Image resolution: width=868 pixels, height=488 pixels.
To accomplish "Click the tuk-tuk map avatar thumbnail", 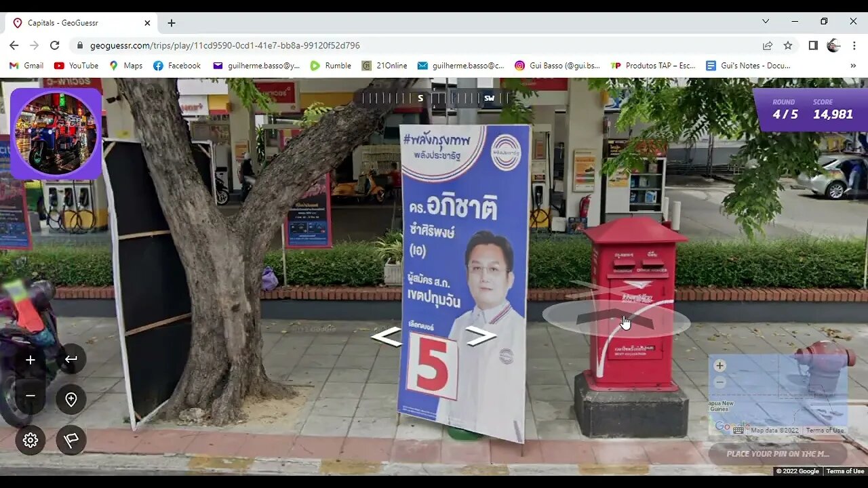I will coord(56,134).
